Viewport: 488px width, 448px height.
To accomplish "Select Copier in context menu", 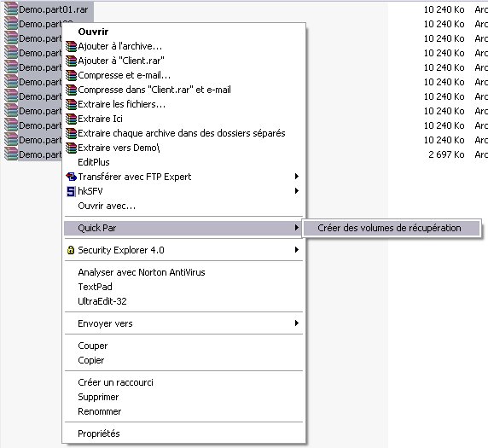I will click(183, 360).
